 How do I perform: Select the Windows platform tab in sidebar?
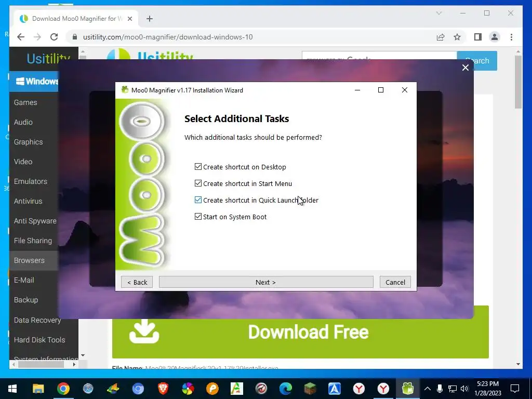pos(34,81)
